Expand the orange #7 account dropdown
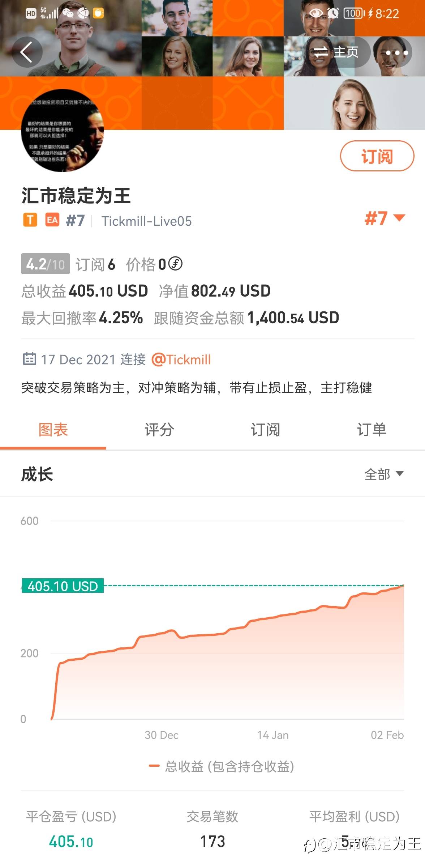 tap(385, 218)
